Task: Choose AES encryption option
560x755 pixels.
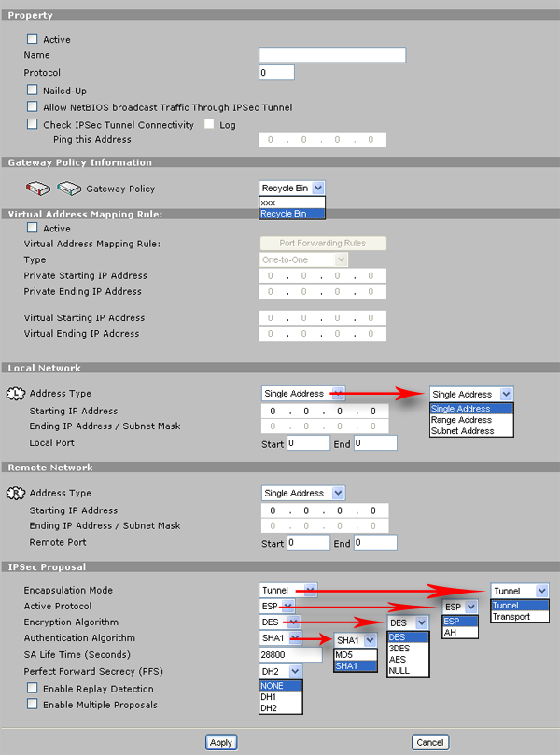Action: pyautogui.click(x=407, y=659)
